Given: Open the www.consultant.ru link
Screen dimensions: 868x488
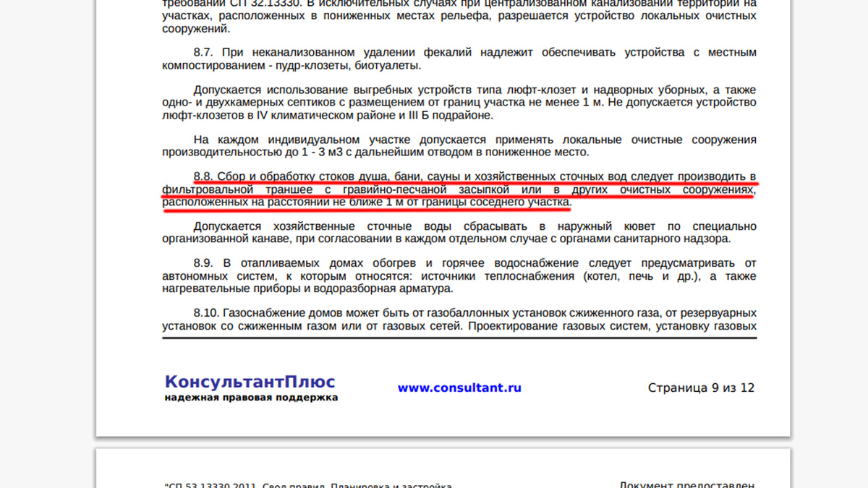Looking at the screenshot, I should (459, 388).
